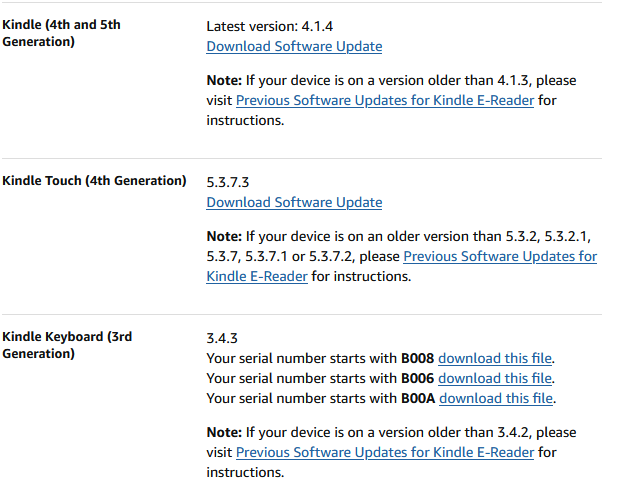Click the Kindle Touch (4th Generation) heading
This screenshot has height=503, width=617.
coord(94,181)
